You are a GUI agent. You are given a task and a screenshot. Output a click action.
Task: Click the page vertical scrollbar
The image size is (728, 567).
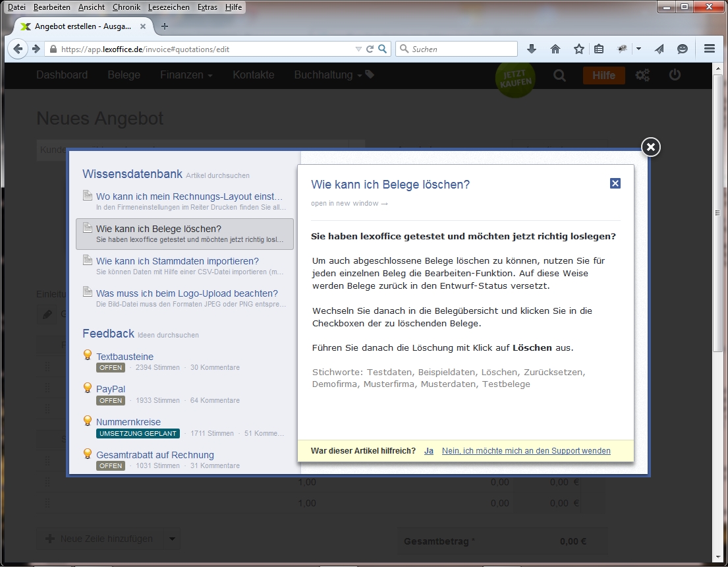[717, 213]
